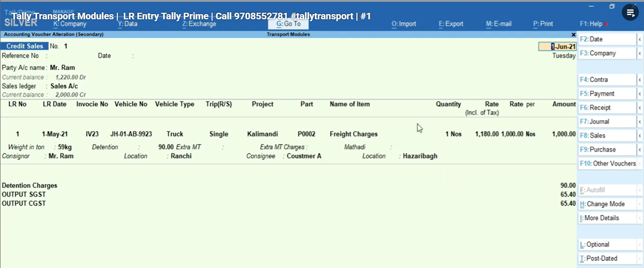Click item name Freight Charges
644x268 pixels.
[x=354, y=134]
